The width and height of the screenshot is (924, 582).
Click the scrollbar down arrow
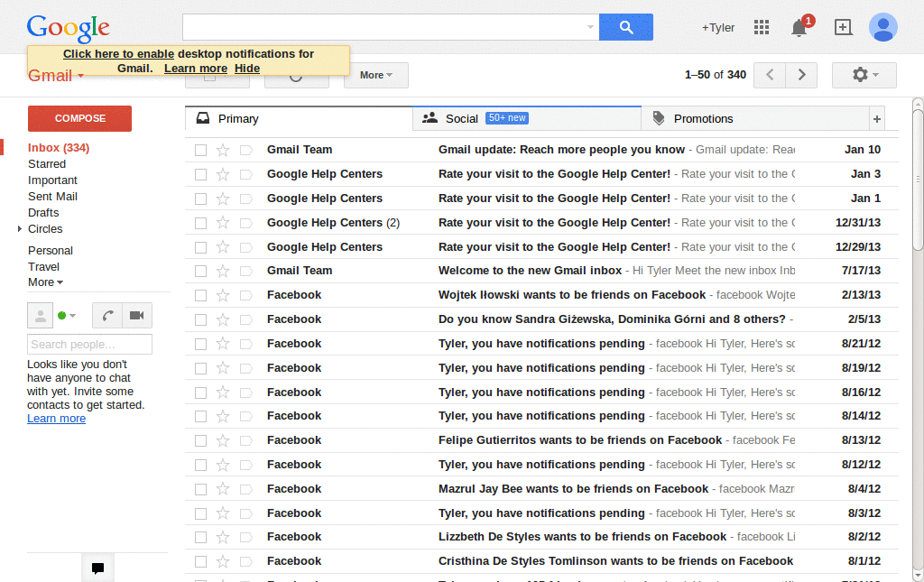918,576
